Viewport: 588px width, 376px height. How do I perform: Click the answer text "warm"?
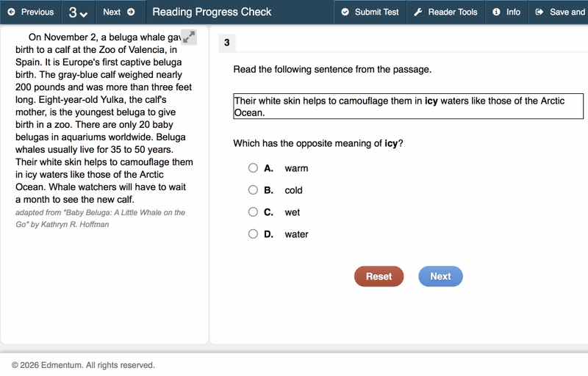(x=296, y=168)
